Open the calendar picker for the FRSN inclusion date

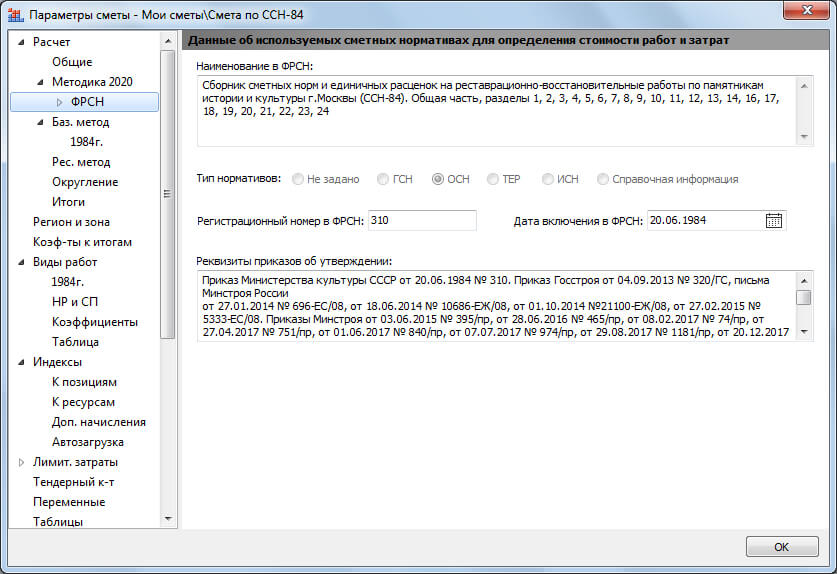point(773,221)
